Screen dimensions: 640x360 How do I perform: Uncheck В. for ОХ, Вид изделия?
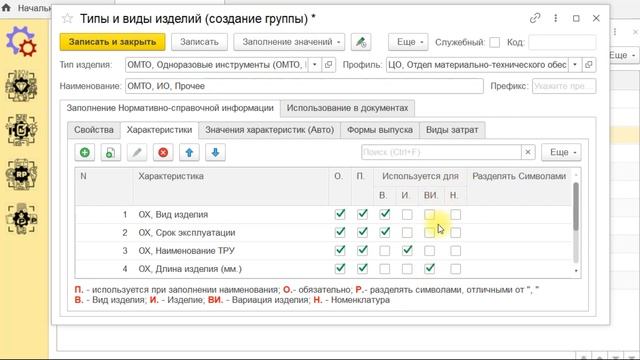coord(384,214)
